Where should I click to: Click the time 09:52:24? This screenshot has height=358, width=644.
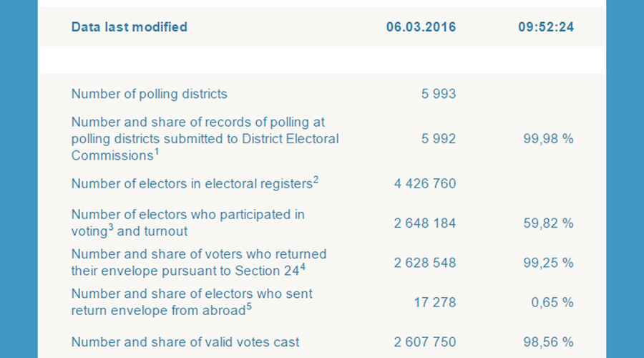pos(546,27)
